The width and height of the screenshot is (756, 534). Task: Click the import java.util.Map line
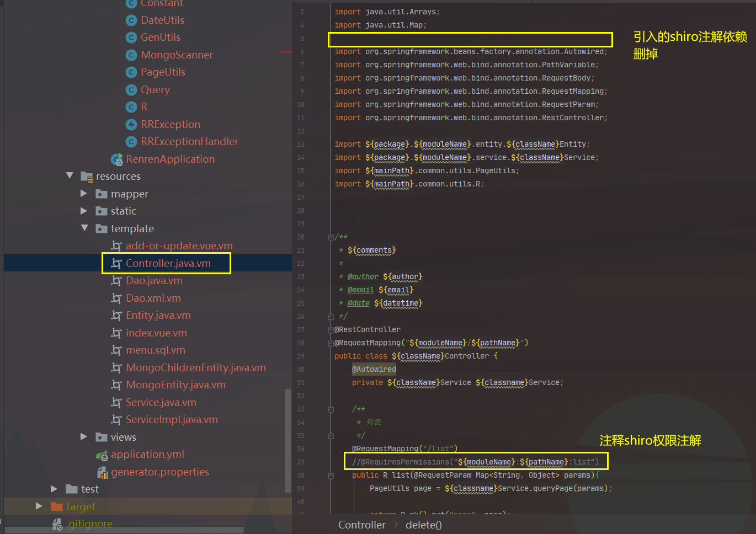pos(381,25)
